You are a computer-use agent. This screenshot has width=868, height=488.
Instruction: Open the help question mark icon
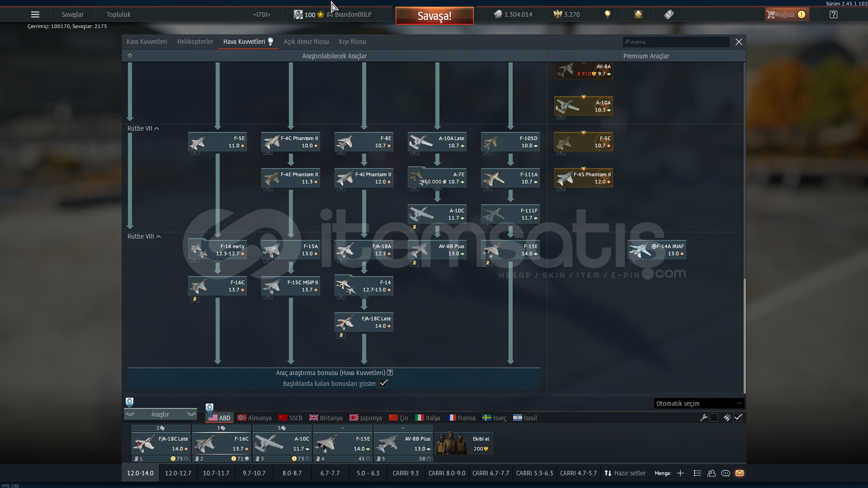pyautogui.click(x=834, y=14)
